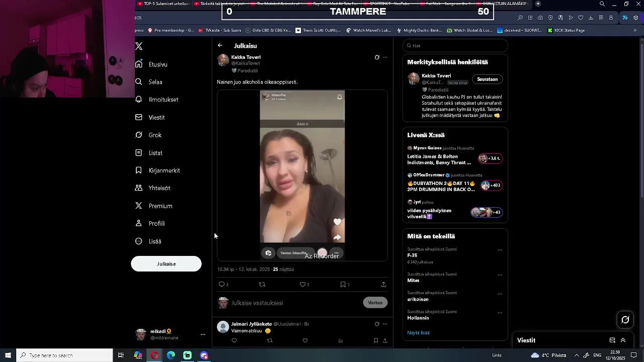Viewport: 644px width, 362px height.
Task: Click new message icon in Viestit drawer
Action: (x=612, y=340)
